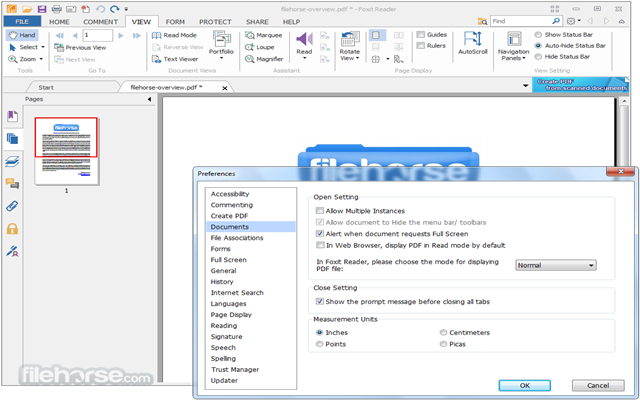Open the Text Viewer
This screenshot has height=400, width=640.
coord(175,59)
